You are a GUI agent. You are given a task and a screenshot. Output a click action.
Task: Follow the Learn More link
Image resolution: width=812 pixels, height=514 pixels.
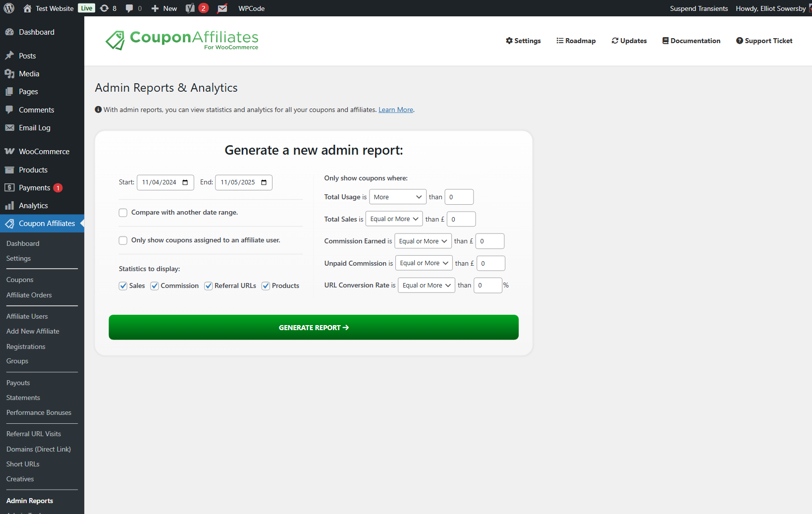pyautogui.click(x=396, y=110)
